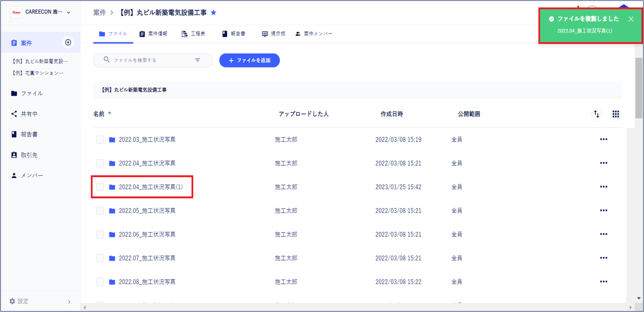Viewport: 644px width, 312px height.
Task: Click the sort order arrows icon
Action: pyautogui.click(x=596, y=114)
